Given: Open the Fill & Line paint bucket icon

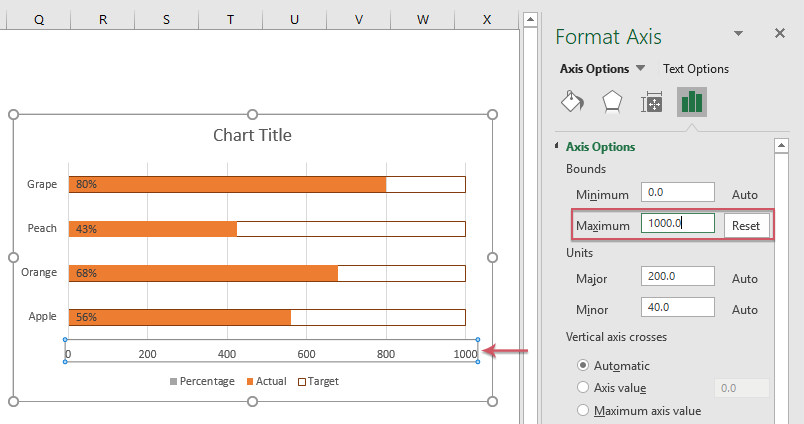Looking at the screenshot, I should pos(572,102).
